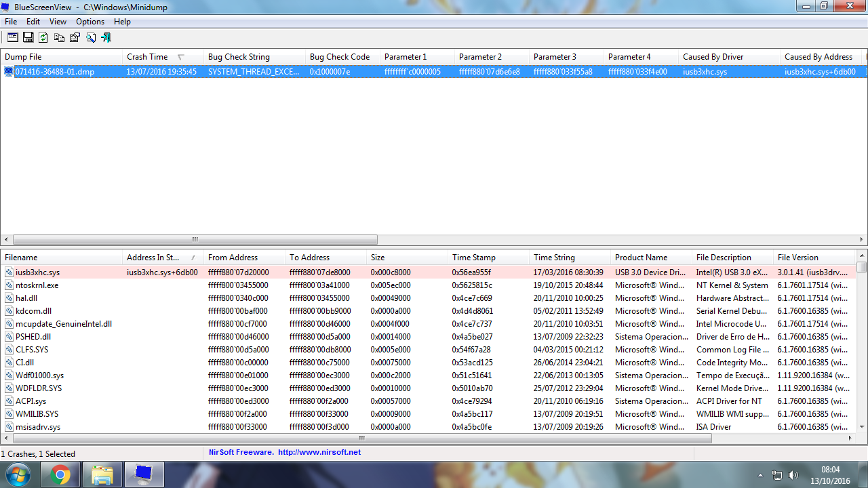Sort by Bug Check String column header
Screen dimensions: 868x488
[255, 57]
